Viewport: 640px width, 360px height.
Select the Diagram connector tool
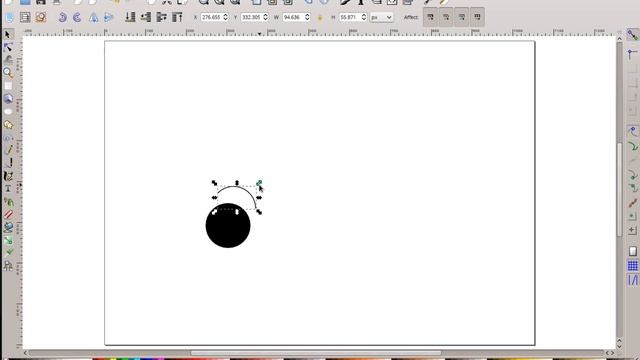(x=8, y=266)
